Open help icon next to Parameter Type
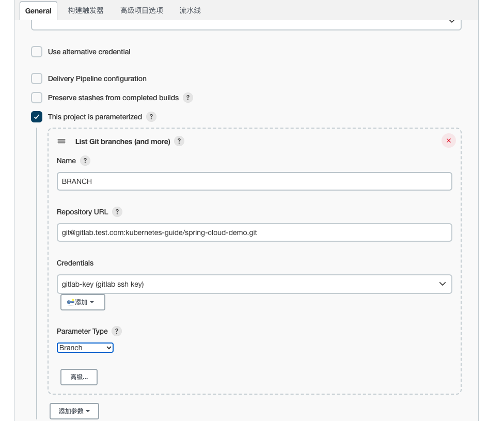 pyautogui.click(x=116, y=331)
